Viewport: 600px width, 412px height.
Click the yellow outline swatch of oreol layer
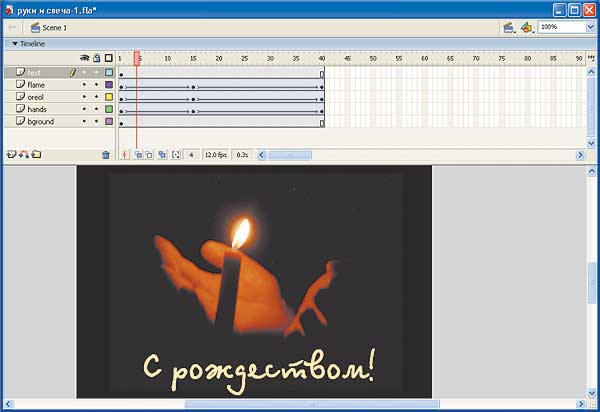tap(108, 97)
